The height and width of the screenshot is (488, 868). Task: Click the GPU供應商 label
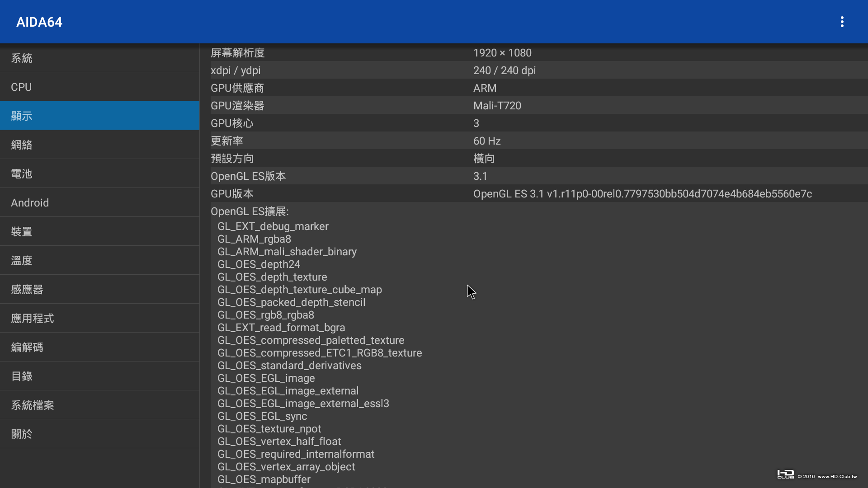(237, 88)
